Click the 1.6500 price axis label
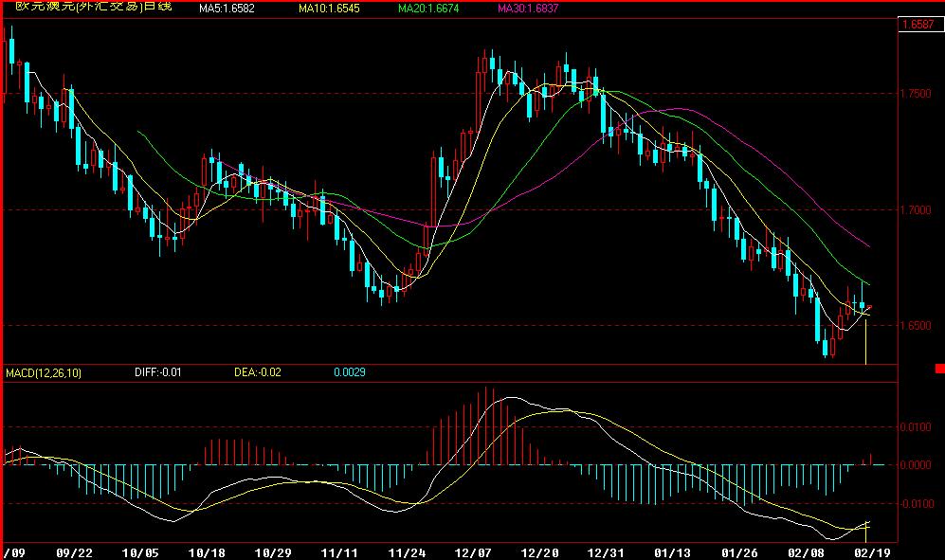This screenshot has width=945, height=560. [x=916, y=326]
